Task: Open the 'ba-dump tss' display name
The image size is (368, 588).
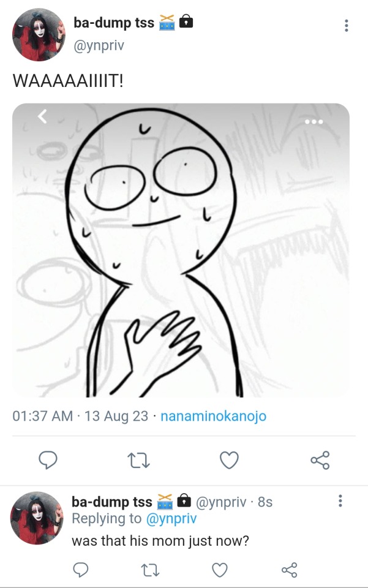Action: click(x=113, y=23)
